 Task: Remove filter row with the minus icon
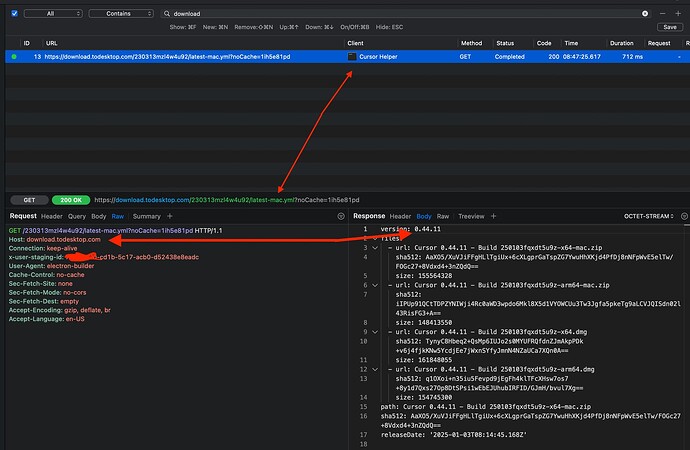click(x=662, y=14)
